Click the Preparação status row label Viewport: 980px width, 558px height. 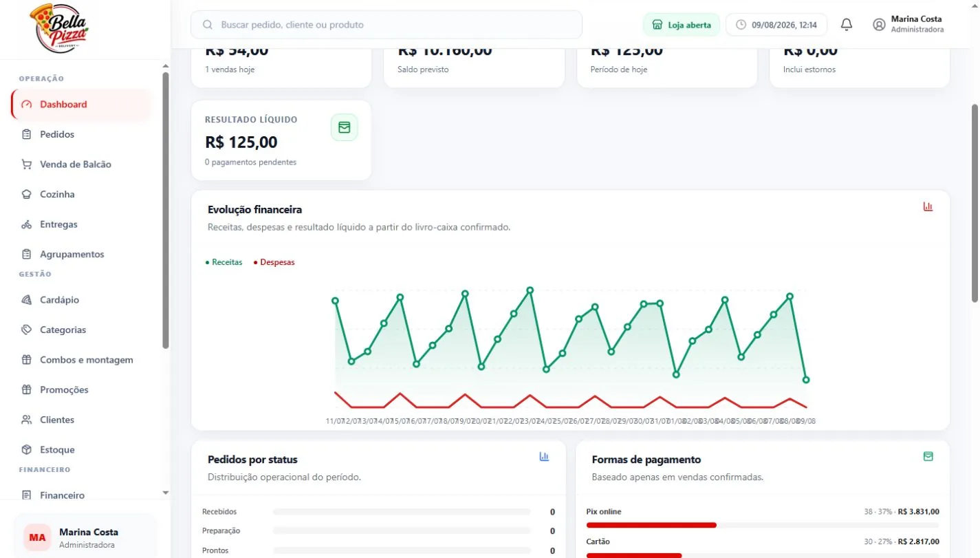tap(221, 531)
